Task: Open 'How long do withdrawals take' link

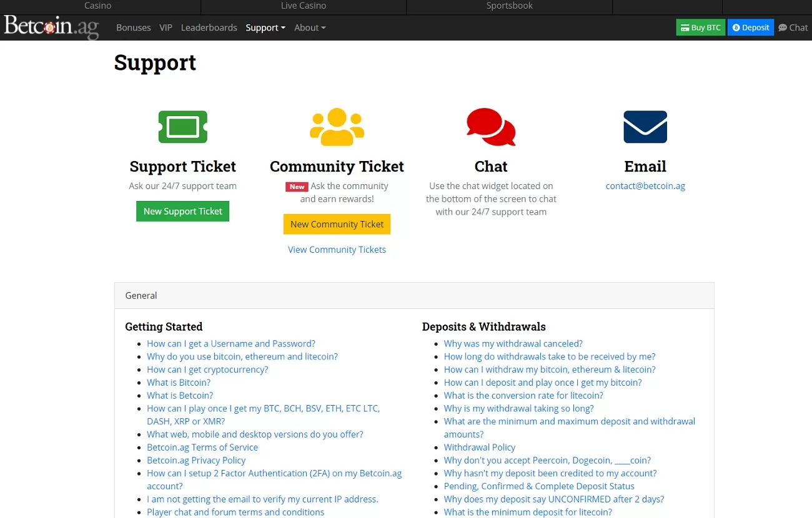Action: [x=550, y=357]
